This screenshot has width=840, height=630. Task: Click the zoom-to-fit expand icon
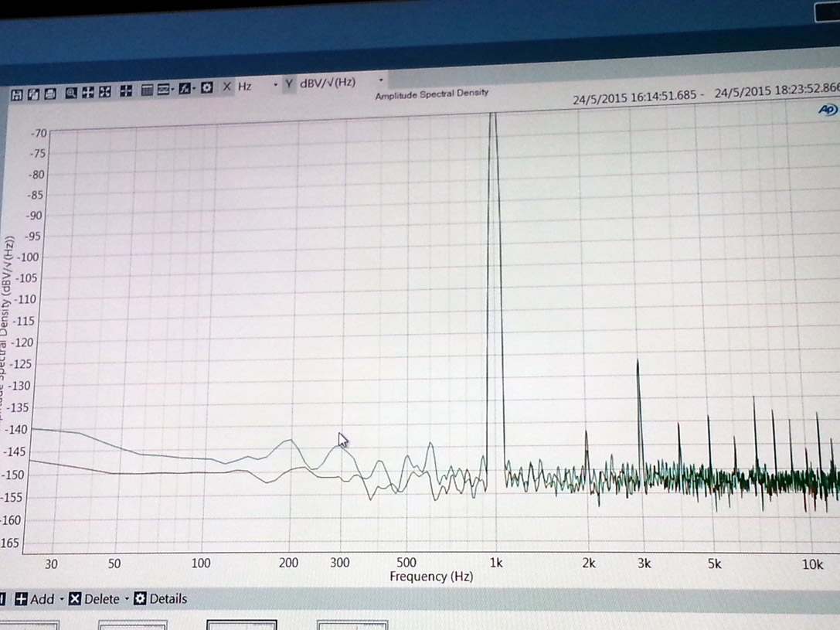click(105, 92)
